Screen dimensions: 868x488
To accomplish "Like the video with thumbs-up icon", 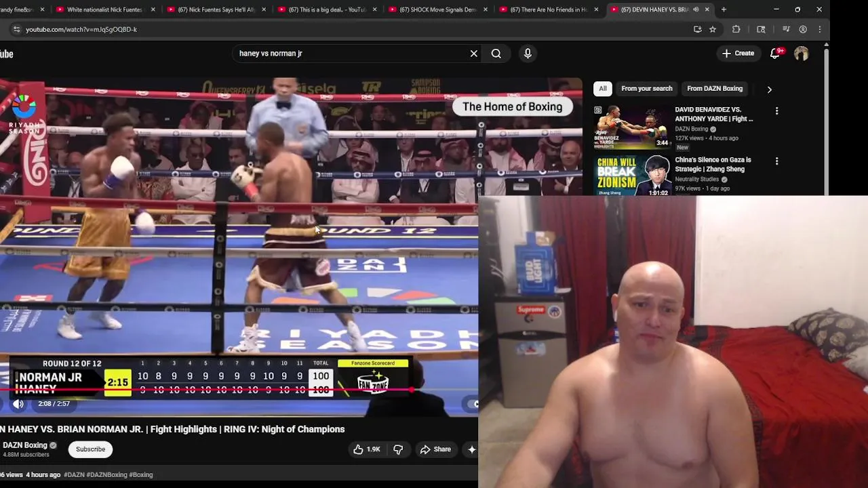I will [x=366, y=449].
